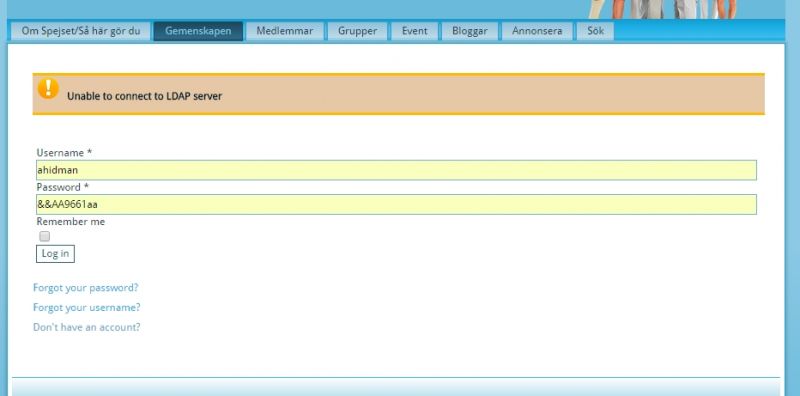Click the Unable to connect to LDAP server message
Screen dimensions: 800x396
point(144,96)
